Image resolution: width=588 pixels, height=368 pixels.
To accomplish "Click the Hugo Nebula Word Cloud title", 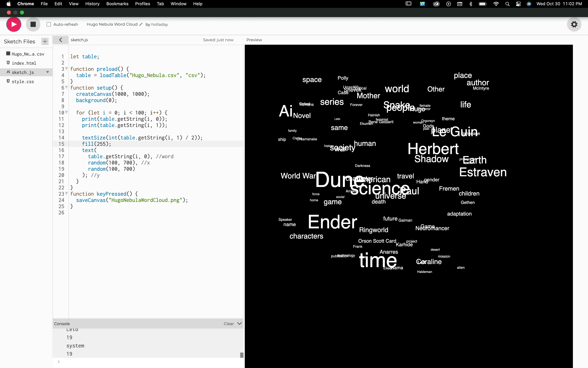I will tap(112, 24).
